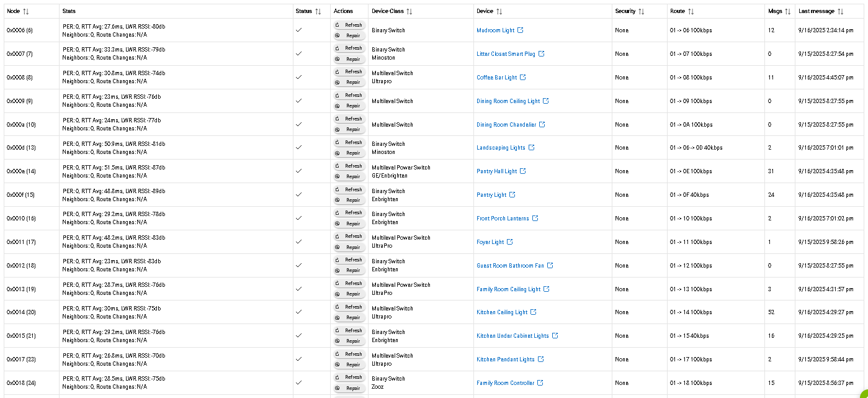Sort table by Node column

(26, 11)
